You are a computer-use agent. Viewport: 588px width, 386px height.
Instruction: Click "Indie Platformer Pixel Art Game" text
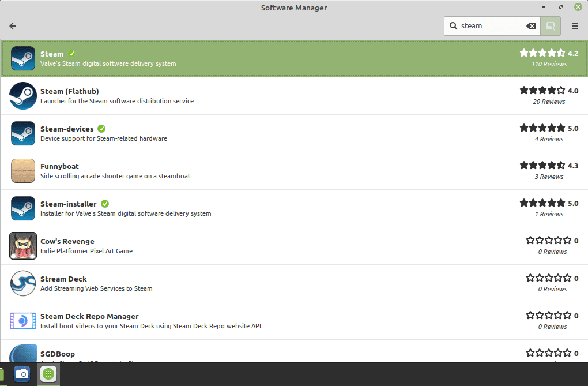tap(86, 251)
